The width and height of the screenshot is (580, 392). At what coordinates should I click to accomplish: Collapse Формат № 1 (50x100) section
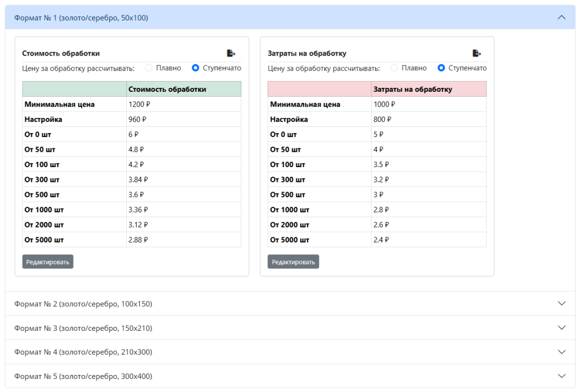point(290,18)
